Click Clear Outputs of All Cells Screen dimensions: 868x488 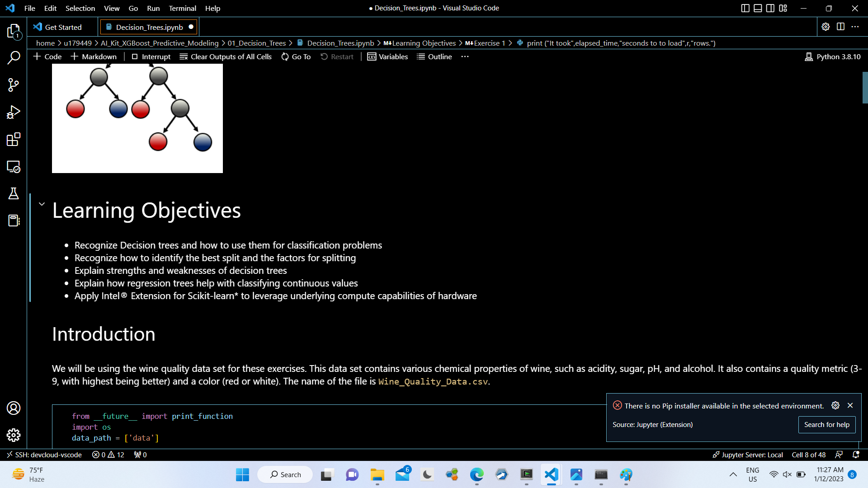pos(226,56)
